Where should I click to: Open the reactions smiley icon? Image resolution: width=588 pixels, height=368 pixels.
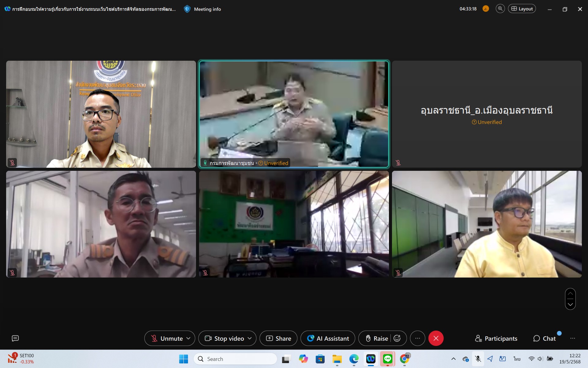pyautogui.click(x=397, y=338)
